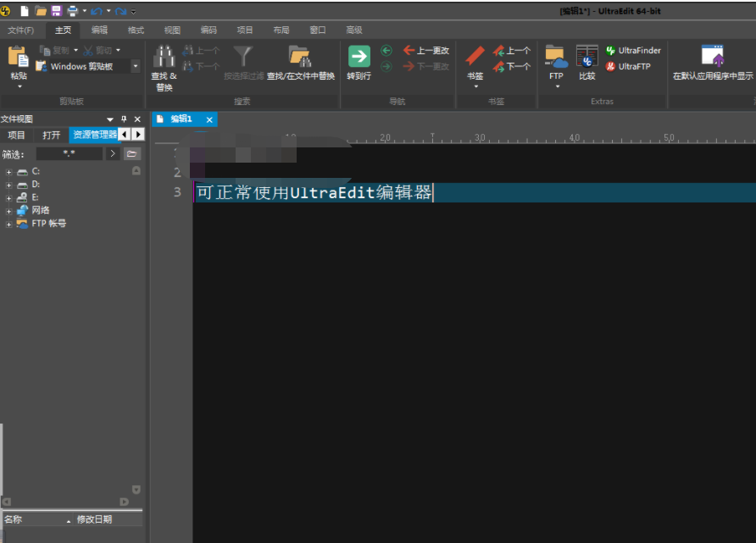Click the apply filter arrow button

coord(113,153)
